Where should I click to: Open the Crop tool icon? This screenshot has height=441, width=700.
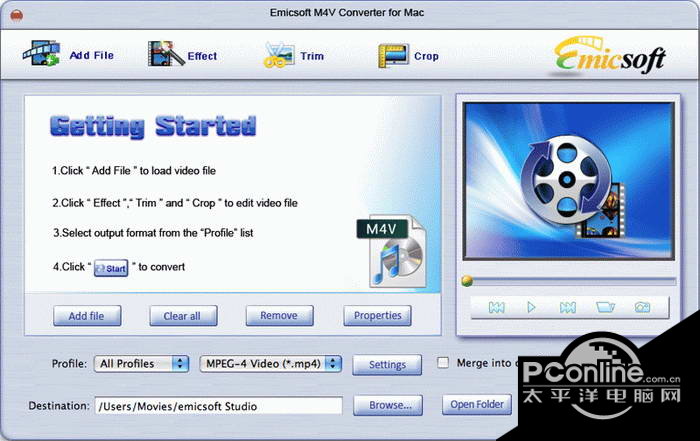pos(393,56)
